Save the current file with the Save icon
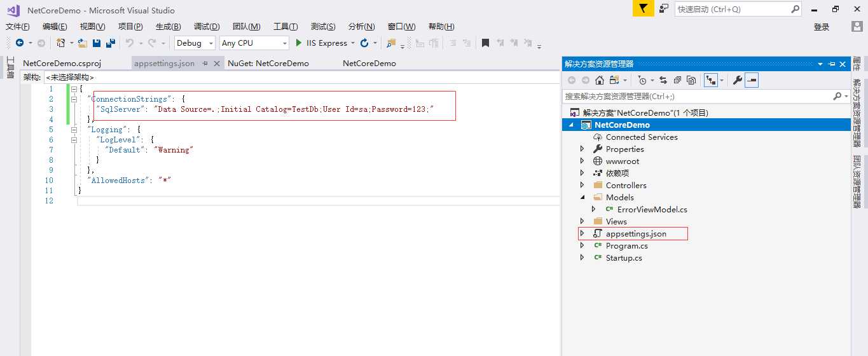Viewport: 868px width, 356px height. click(97, 43)
